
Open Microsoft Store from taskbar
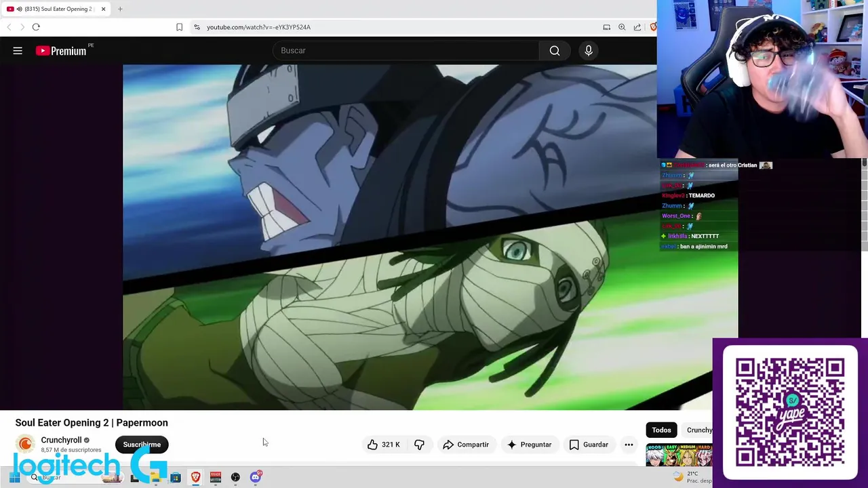tap(176, 477)
